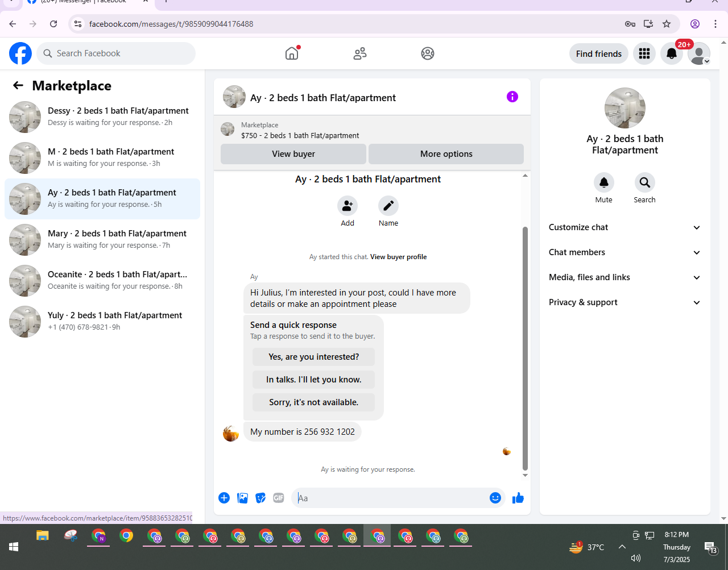Open the emoji picker in the message box
This screenshot has height=570, width=728.
click(x=495, y=498)
